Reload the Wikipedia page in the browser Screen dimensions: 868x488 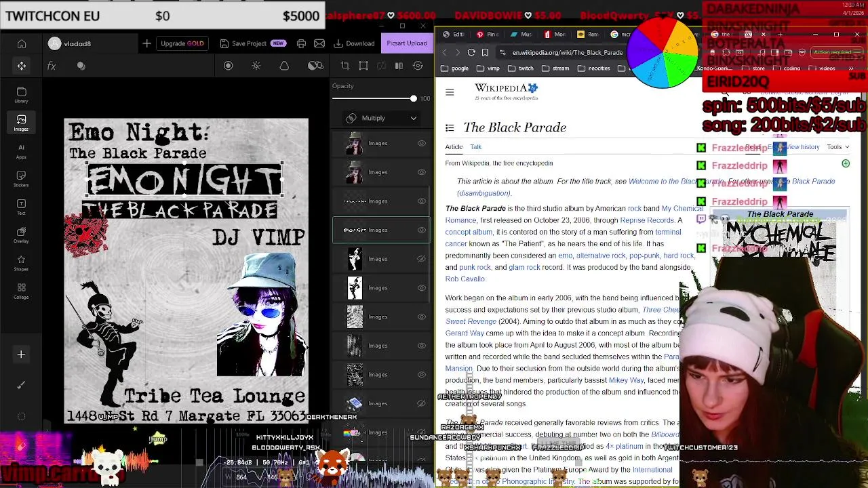click(471, 52)
